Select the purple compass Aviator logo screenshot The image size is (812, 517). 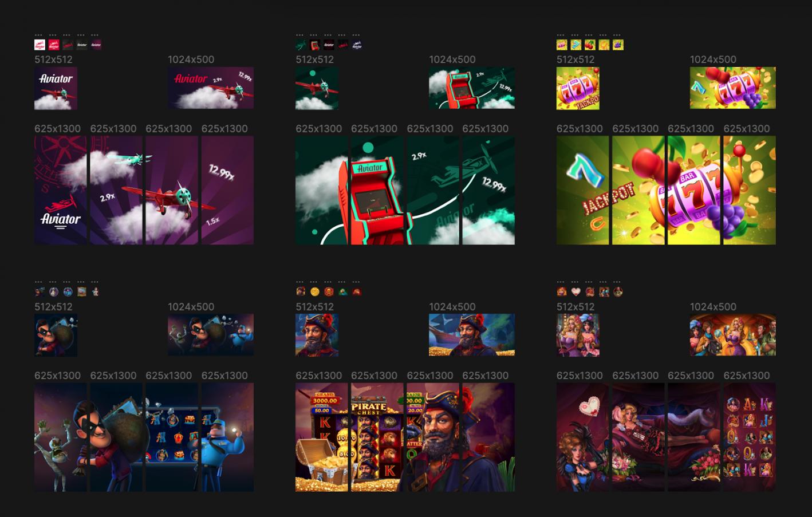click(61, 190)
